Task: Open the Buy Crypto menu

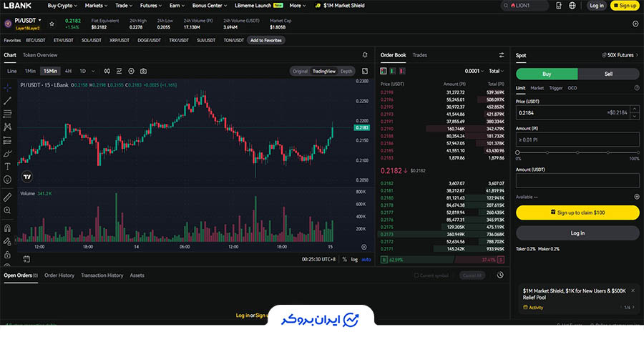Action: tap(61, 5)
